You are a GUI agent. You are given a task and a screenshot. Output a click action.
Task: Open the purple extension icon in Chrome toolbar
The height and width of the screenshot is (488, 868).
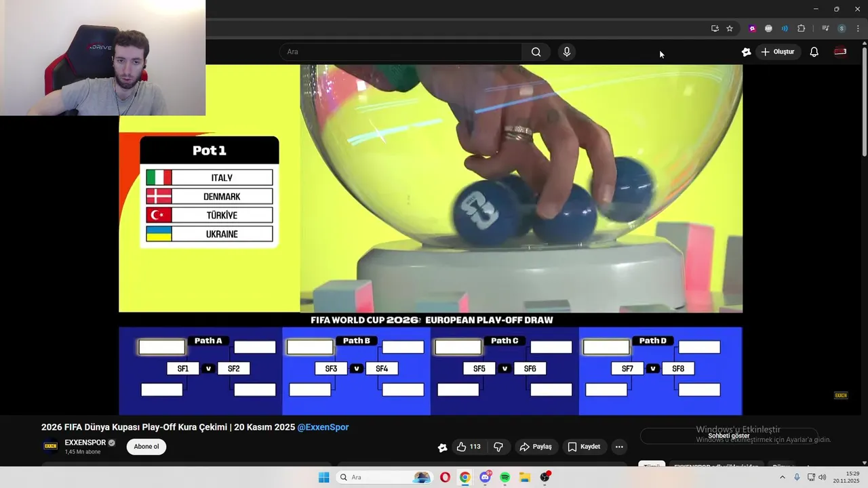click(752, 28)
